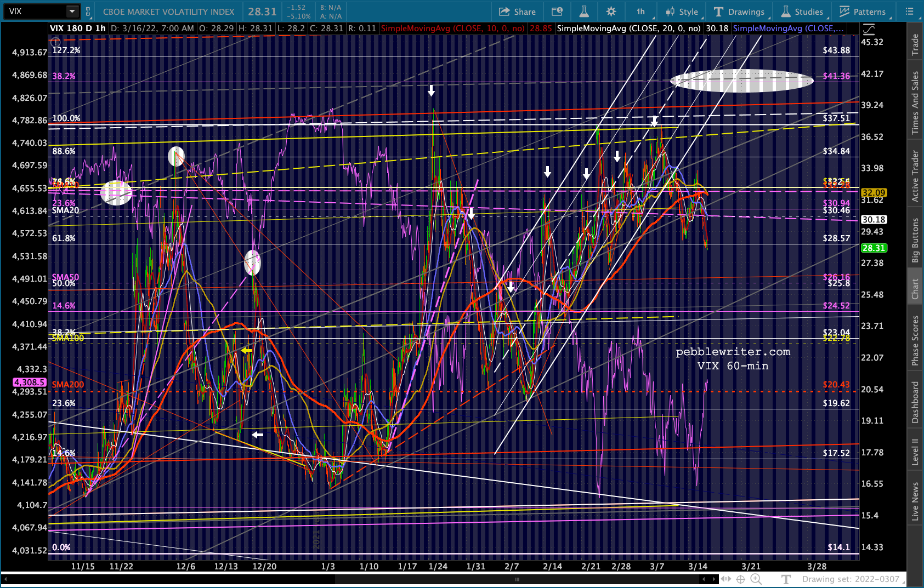Click the SMA200 line label
This screenshot has width=924, height=588.
coord(68,385)
